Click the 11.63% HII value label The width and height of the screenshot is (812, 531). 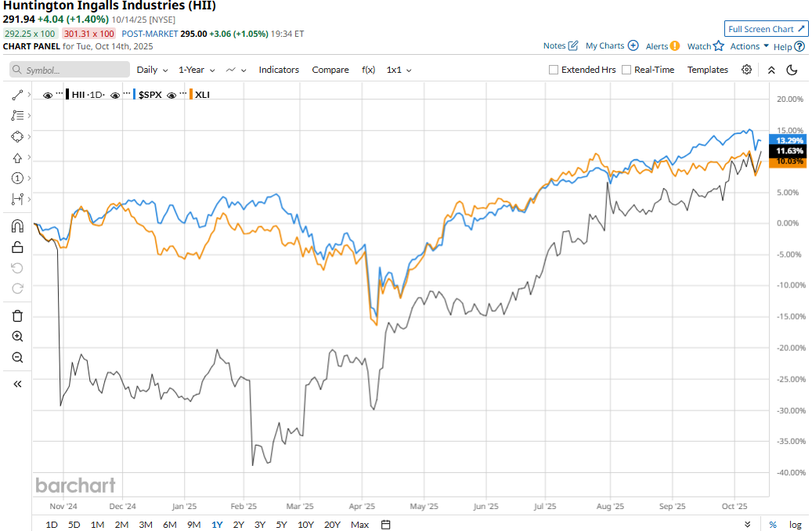click(789, 150)
